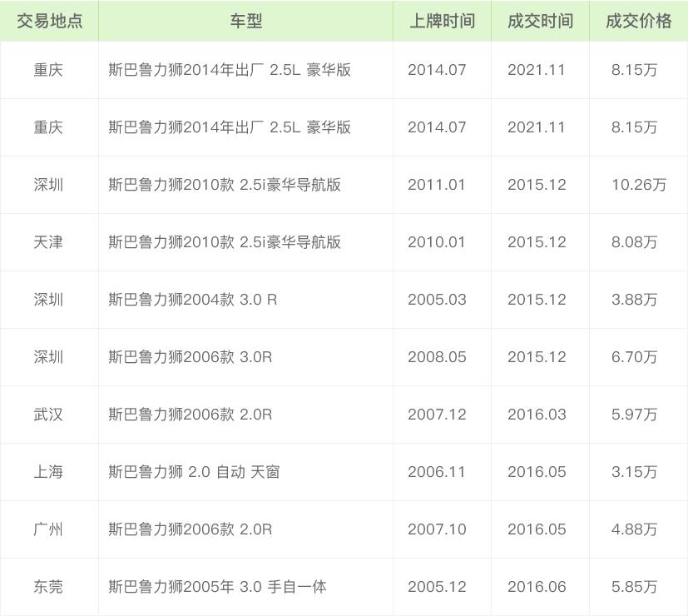Select the 2006款 2.0R model in the 武汉 row
Screen dimensions: 688x616
(x=191, y=415)
